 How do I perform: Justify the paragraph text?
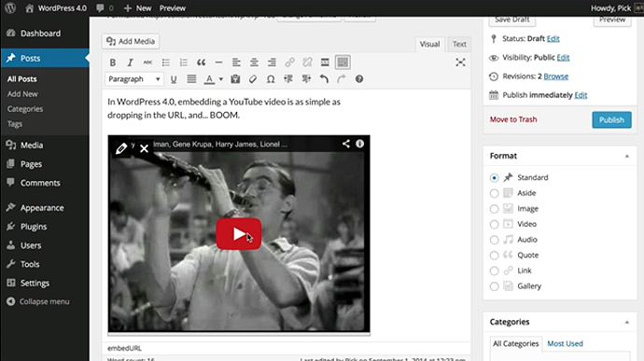191,79
